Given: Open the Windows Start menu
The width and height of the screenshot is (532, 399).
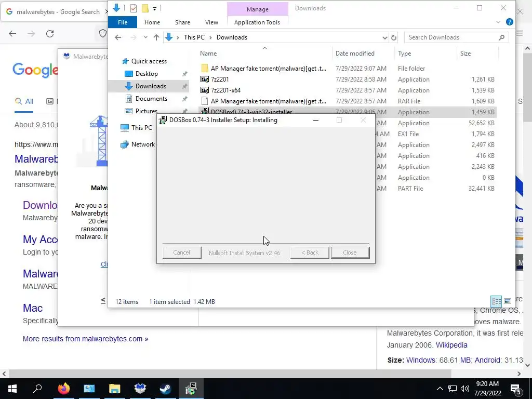Looking at the screenshot, I should [x=12, y=389].
